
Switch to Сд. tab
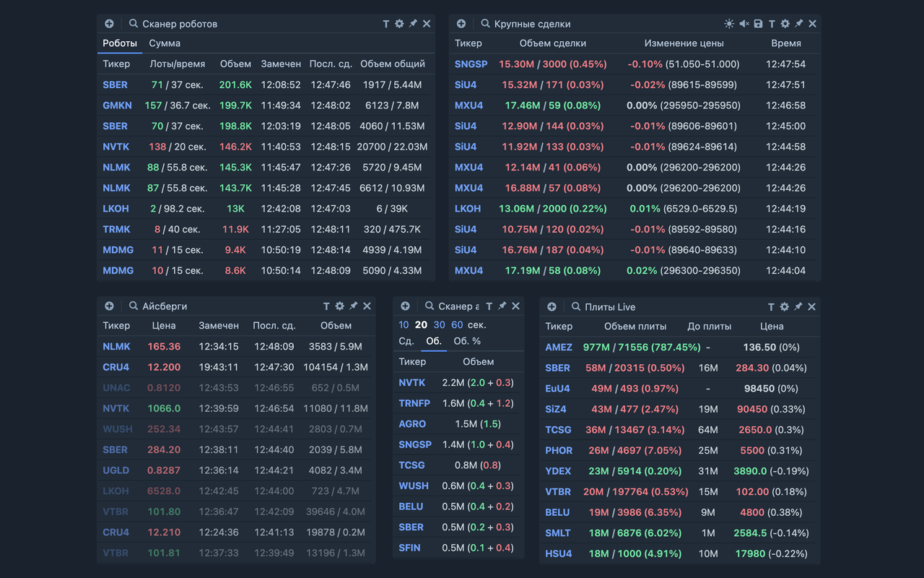406,341
